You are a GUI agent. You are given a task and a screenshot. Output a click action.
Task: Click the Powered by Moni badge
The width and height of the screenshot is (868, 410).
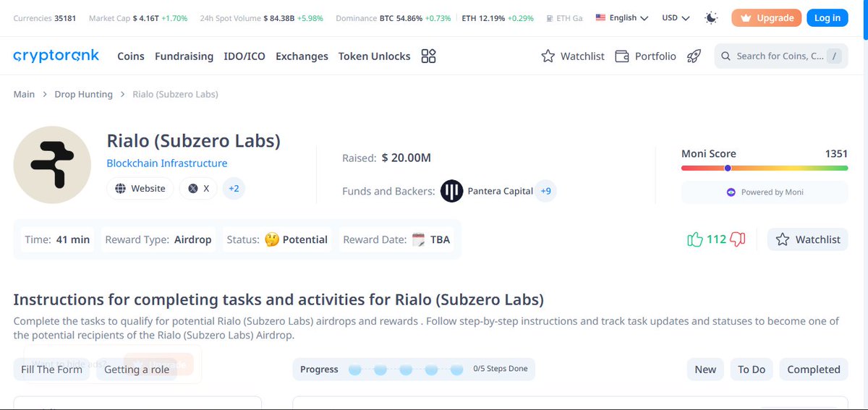pos(765,192)
